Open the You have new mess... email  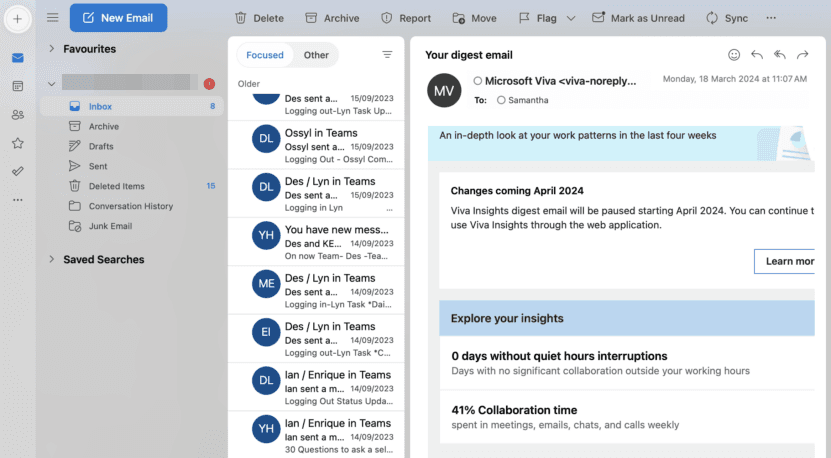pos(316,242)
